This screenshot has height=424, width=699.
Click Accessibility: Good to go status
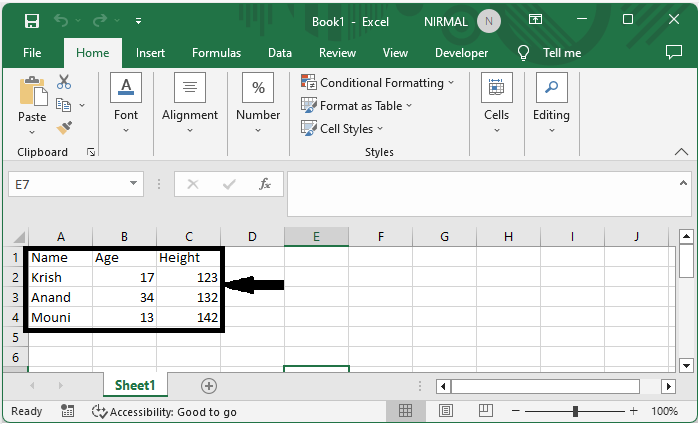[164, 411]
